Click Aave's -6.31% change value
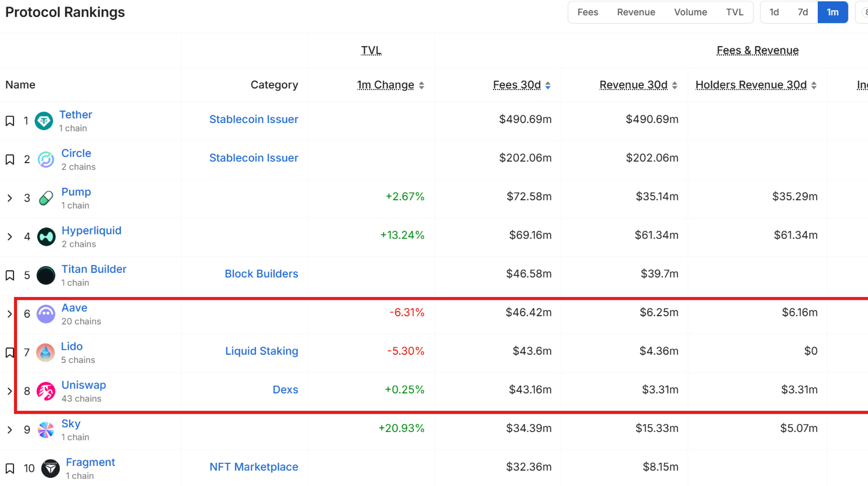868x486 pixels. pyautogui.click(x=407, y=312)
